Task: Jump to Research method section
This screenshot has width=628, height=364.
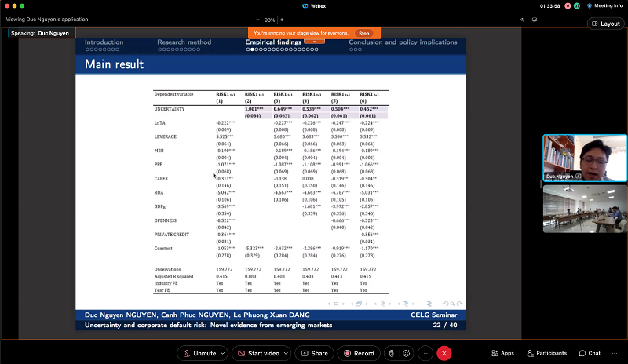Action: [x=184, y=42]
